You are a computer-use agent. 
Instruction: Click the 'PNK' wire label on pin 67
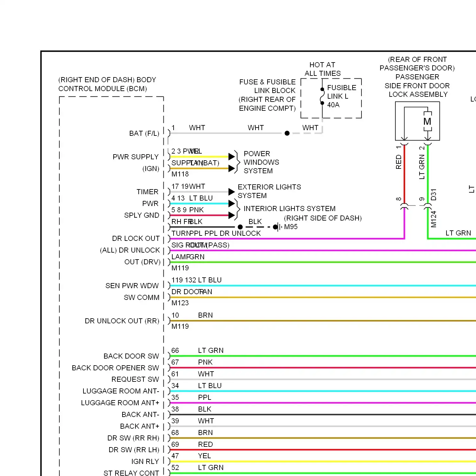point(205,362)
